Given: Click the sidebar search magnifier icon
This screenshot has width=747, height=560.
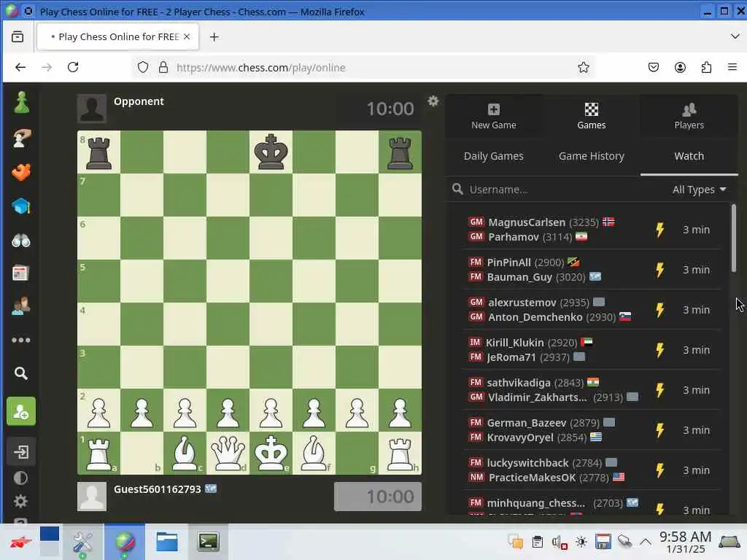Looking at the screenshot, I should [21, 373].
